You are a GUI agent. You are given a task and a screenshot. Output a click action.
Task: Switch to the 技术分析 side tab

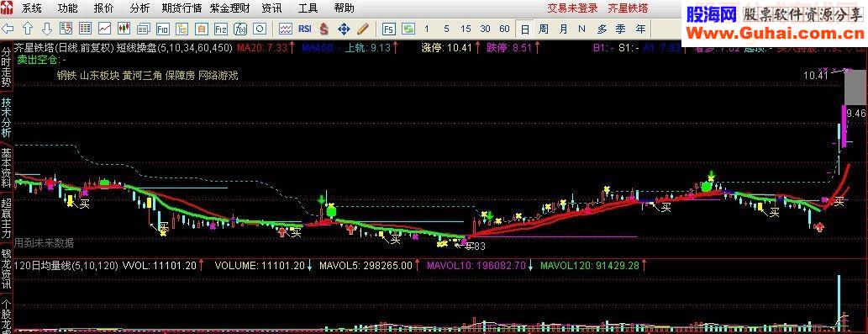click(6, 118)
